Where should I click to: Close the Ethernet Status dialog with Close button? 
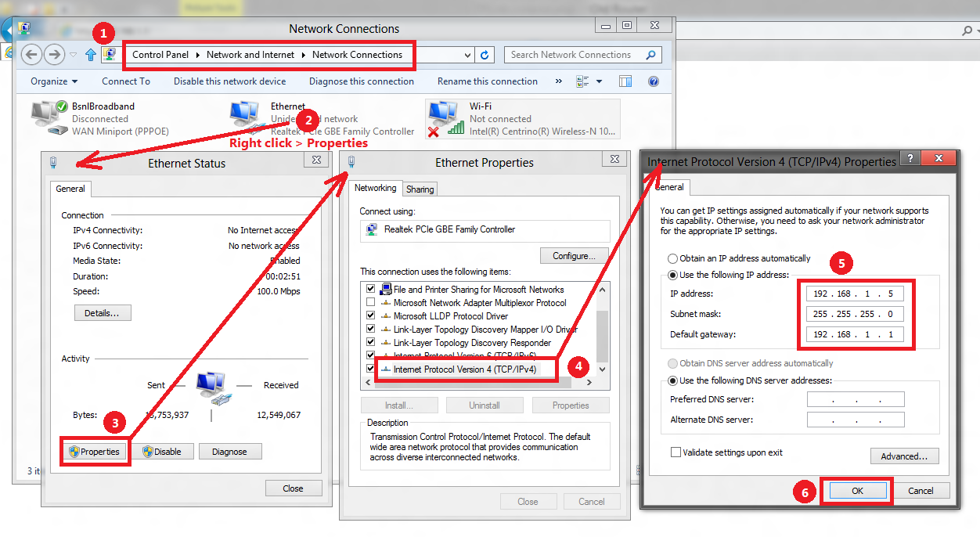294,488
